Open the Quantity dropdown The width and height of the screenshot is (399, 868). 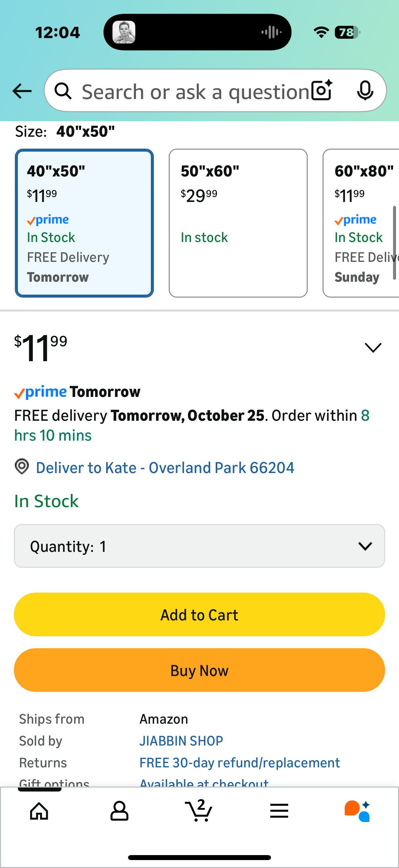199,546
